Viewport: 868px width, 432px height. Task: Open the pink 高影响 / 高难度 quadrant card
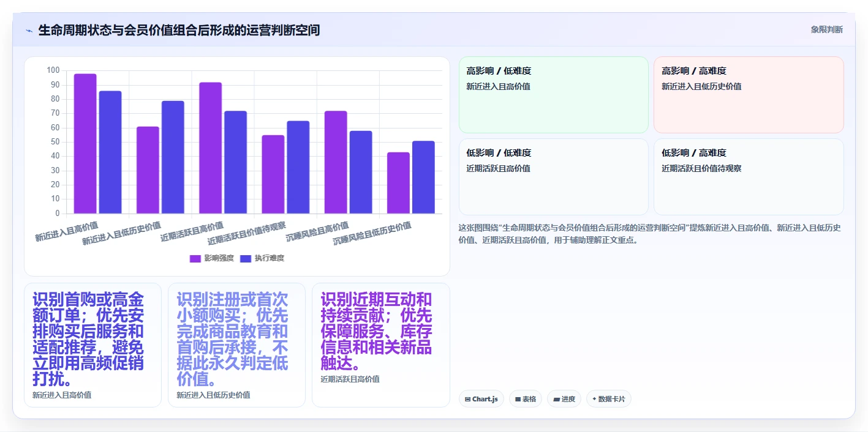[749, 95]
